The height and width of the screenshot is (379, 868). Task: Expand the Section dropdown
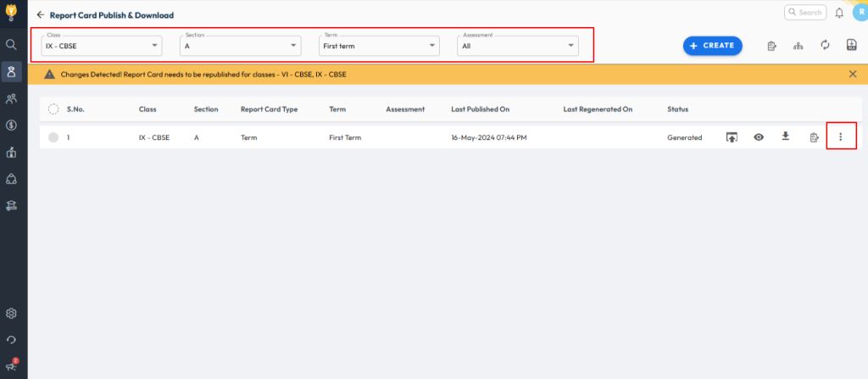tap(241, 46)
